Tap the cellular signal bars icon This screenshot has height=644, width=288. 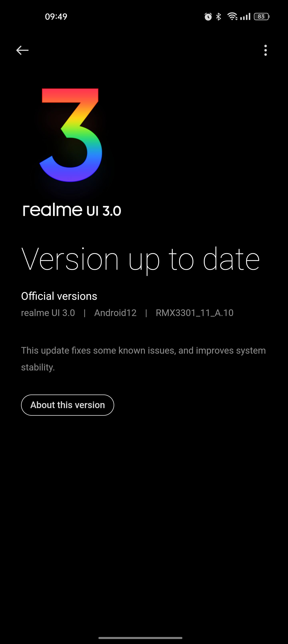245,17
